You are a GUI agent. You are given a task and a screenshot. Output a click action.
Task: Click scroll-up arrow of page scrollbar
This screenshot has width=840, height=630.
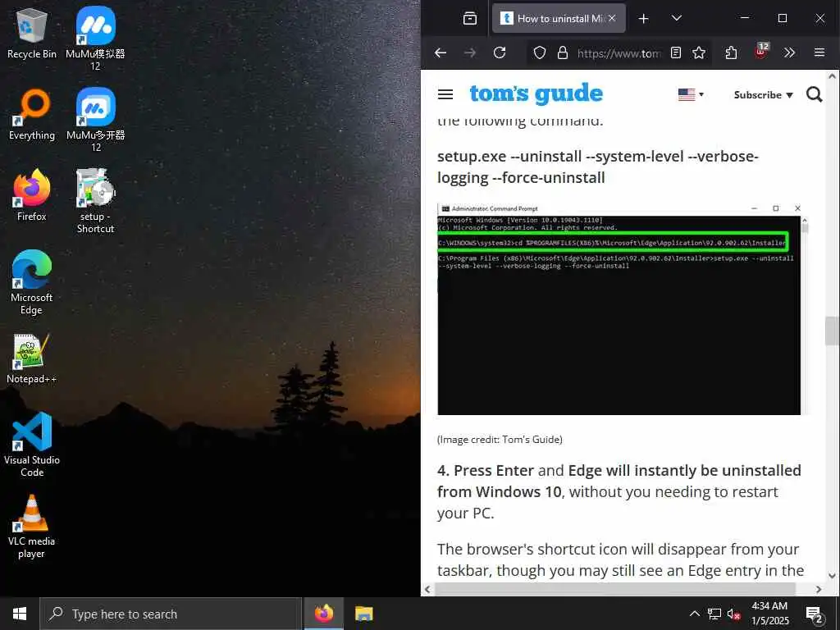click(832, 76)
